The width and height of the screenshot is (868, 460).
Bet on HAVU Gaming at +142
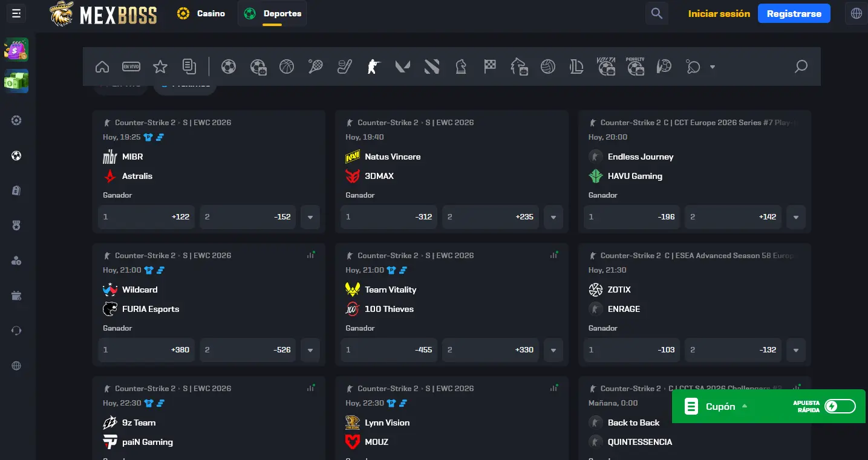coord(733,217)
